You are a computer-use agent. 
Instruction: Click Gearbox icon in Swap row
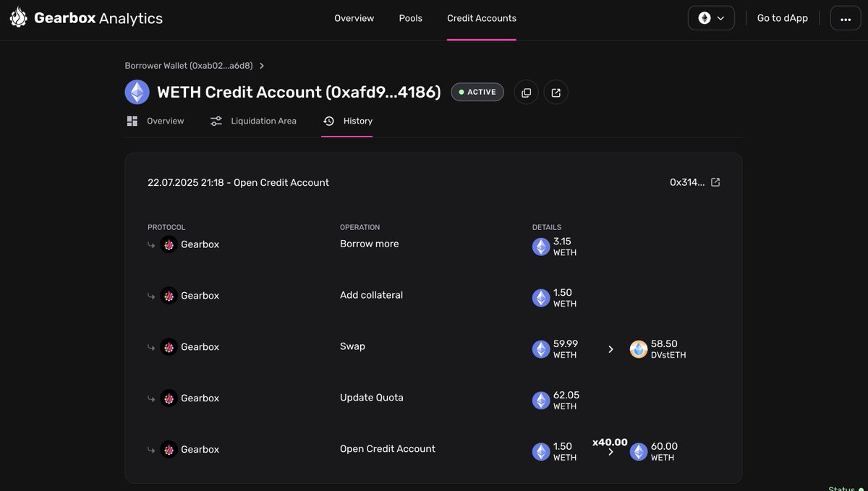click(x=169, y=347)
